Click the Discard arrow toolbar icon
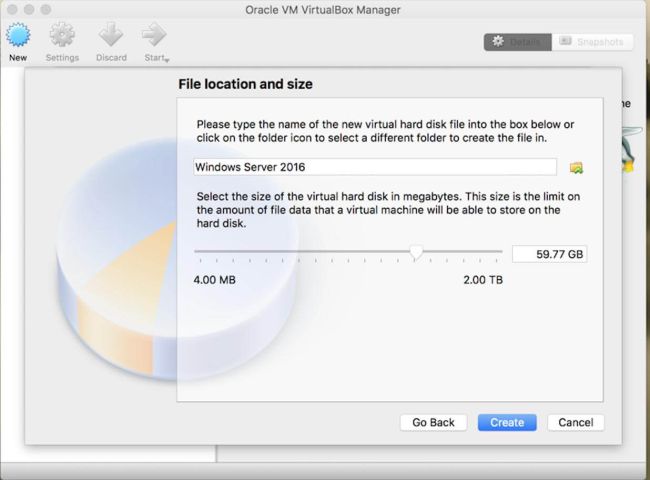This screenshot has width=650, height=480. coord(111,35)
